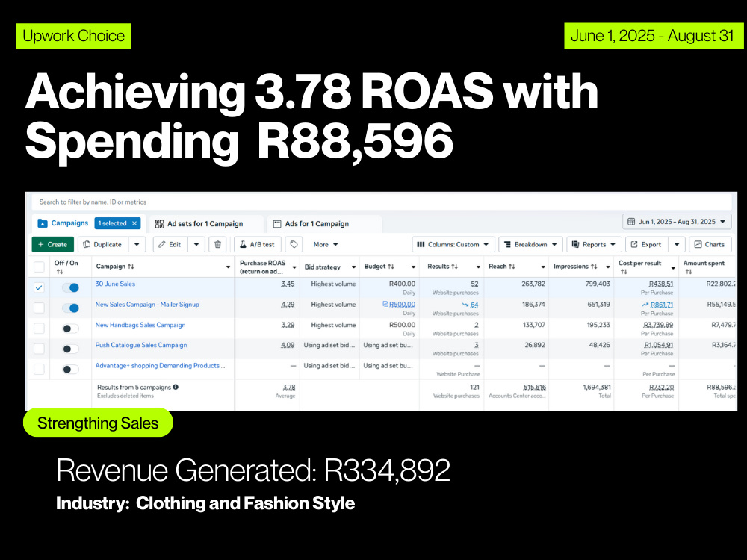Click the 3.78 average ROAS total
This screenshot has width=747, height=560.
[288, 387]
